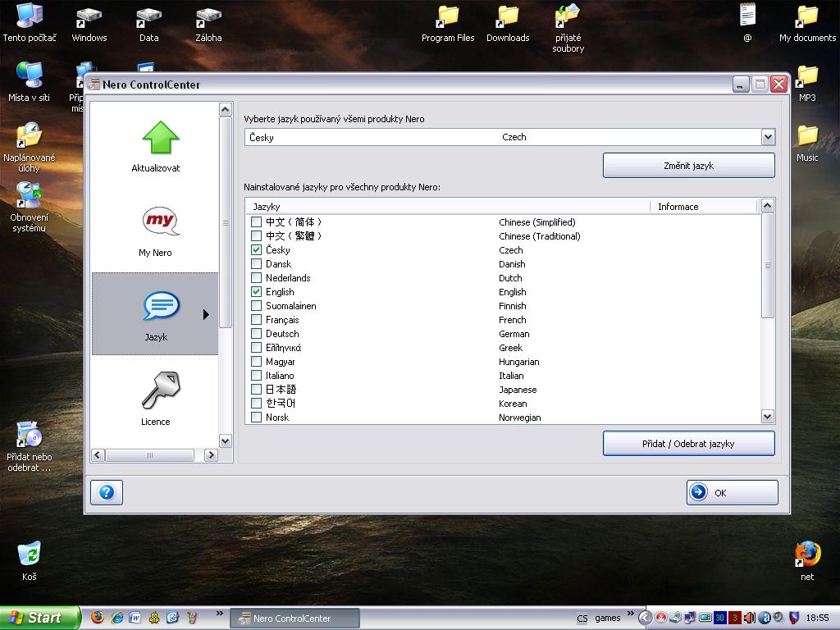Launch Firefox from the Quick Launch bar

pos(98,618)
